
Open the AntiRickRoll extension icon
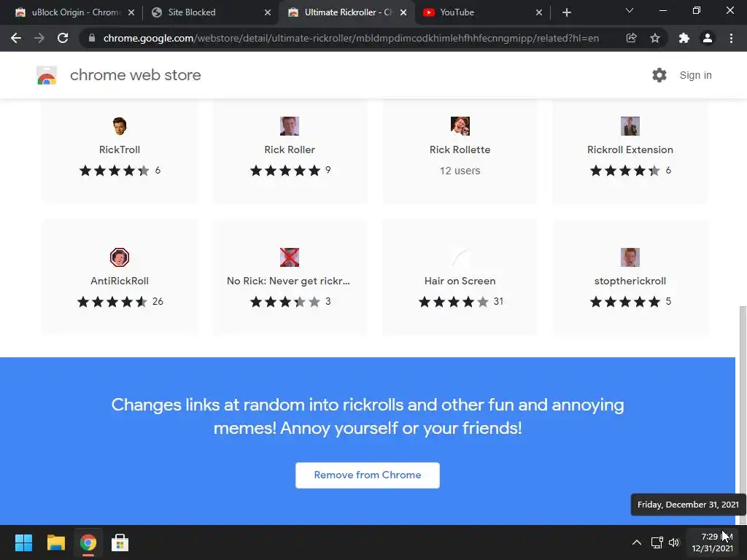coord(120,257)
